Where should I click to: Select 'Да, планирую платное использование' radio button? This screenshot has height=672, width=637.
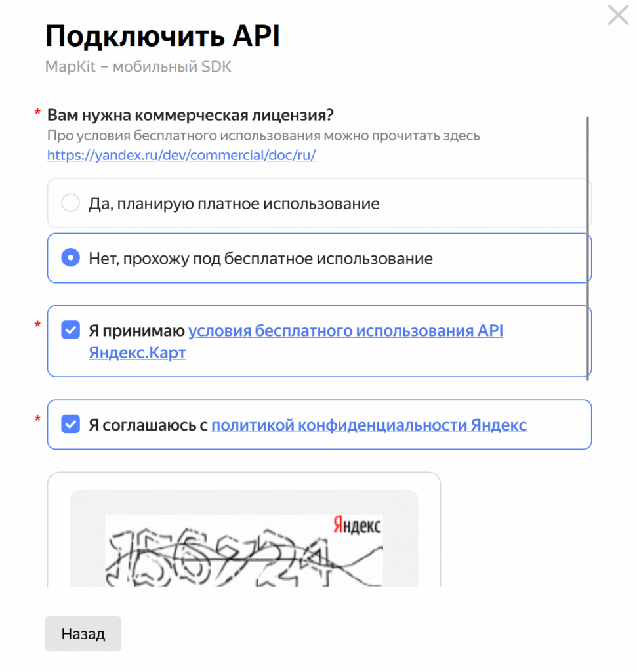coord(70,203)
